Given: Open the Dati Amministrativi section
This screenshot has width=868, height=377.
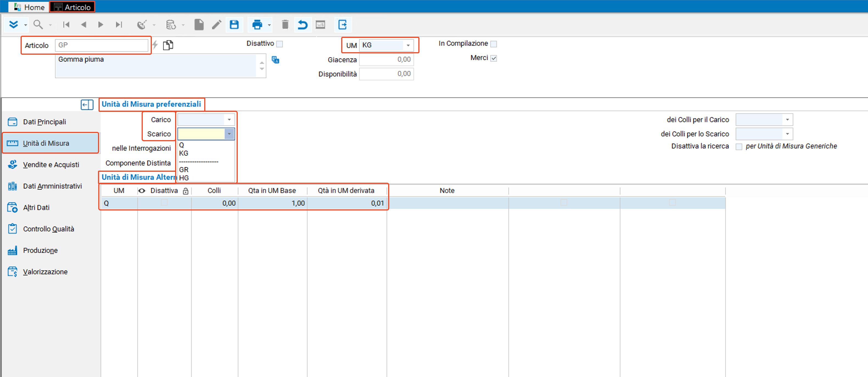Looking at the screenshot, I should pos(50,186).
